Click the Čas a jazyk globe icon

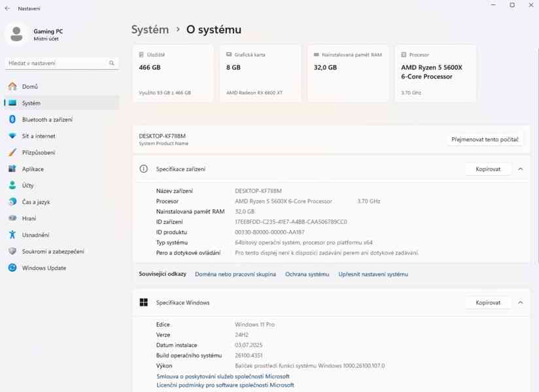(12, 202)
